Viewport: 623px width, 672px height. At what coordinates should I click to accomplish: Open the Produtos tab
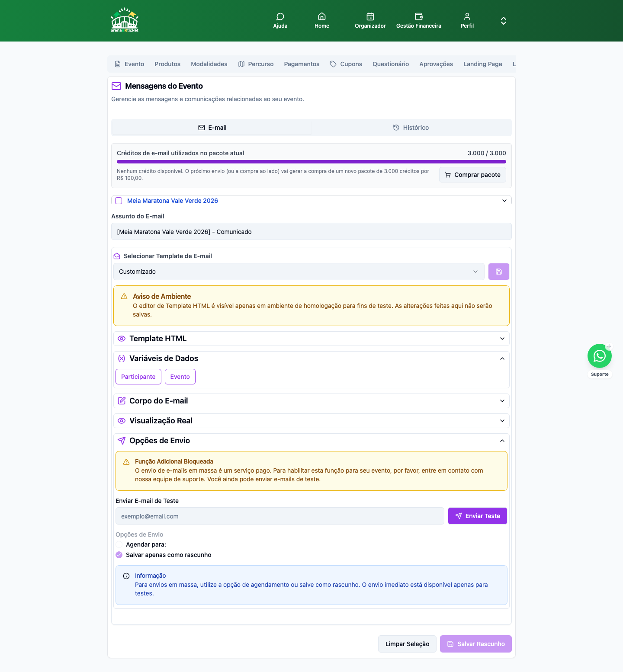(167, 64)
